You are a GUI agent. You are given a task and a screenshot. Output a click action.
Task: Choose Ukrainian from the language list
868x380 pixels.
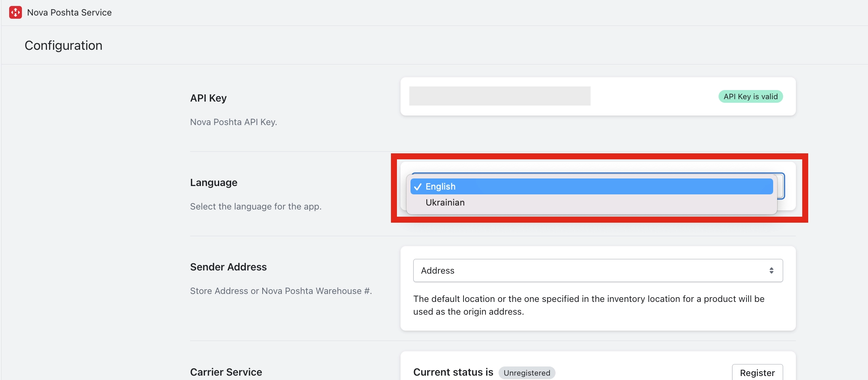(x=591, y=202)
